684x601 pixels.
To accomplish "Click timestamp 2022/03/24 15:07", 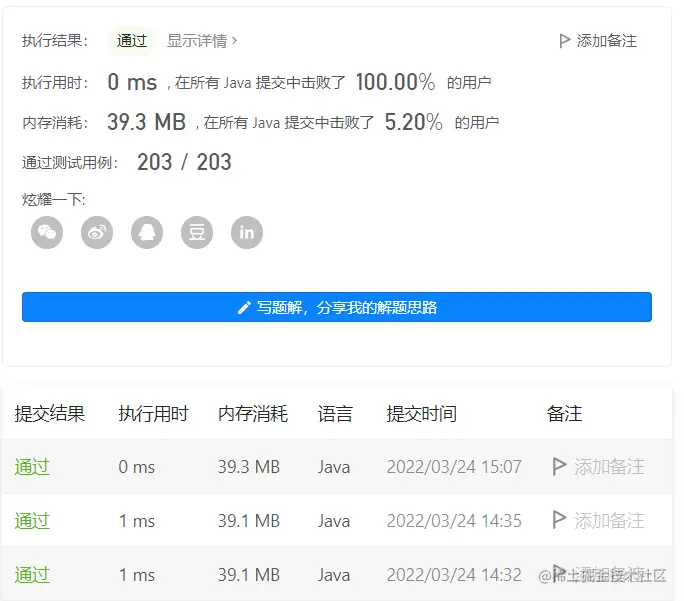I will pyautogui.click(x=454, y=467).
